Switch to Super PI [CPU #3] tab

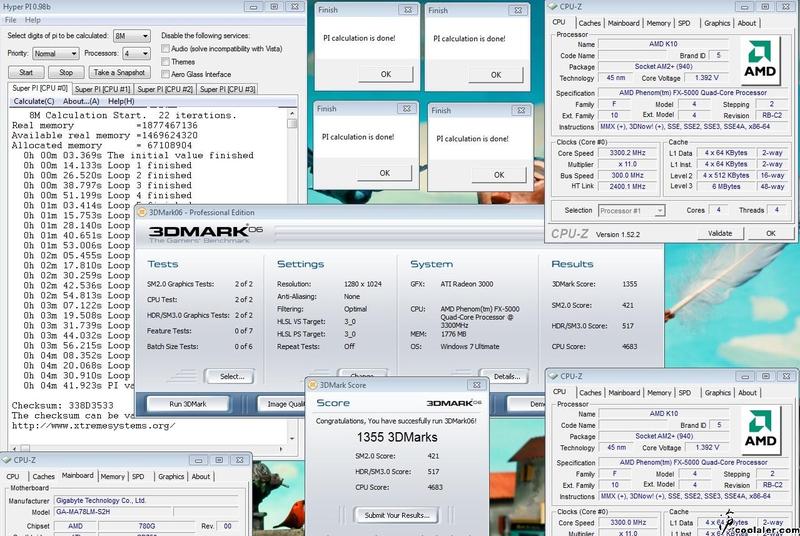pyautogui.click(x=227, y=89)
